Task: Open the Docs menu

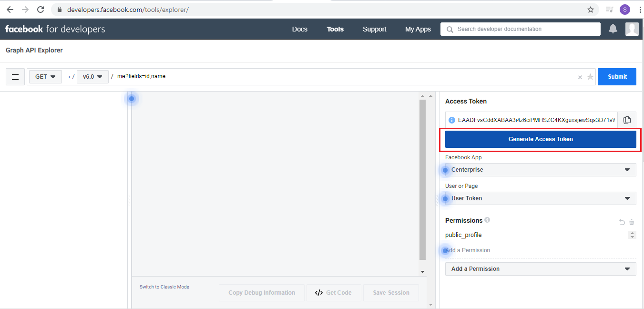Action: [x=300, y=29]
